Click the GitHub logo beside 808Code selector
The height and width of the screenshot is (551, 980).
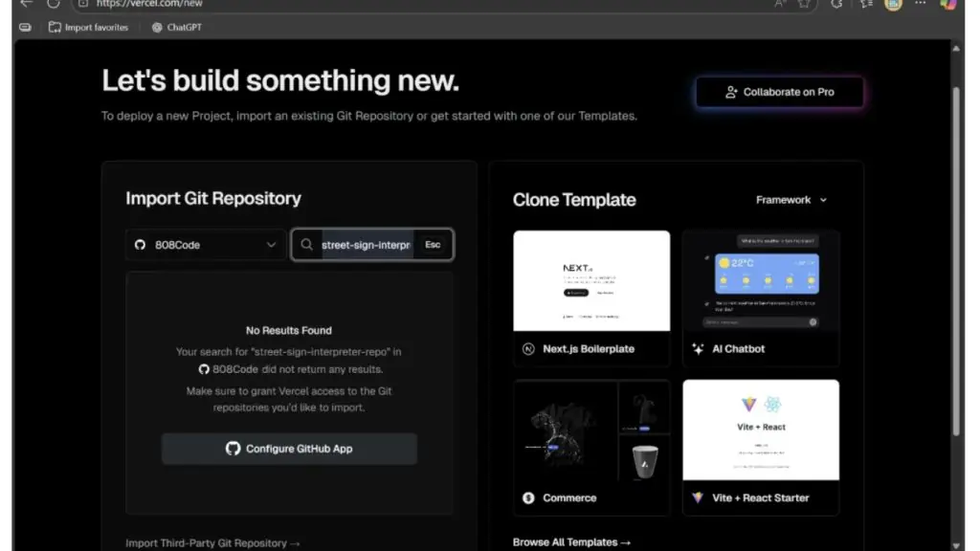point(140,245)
